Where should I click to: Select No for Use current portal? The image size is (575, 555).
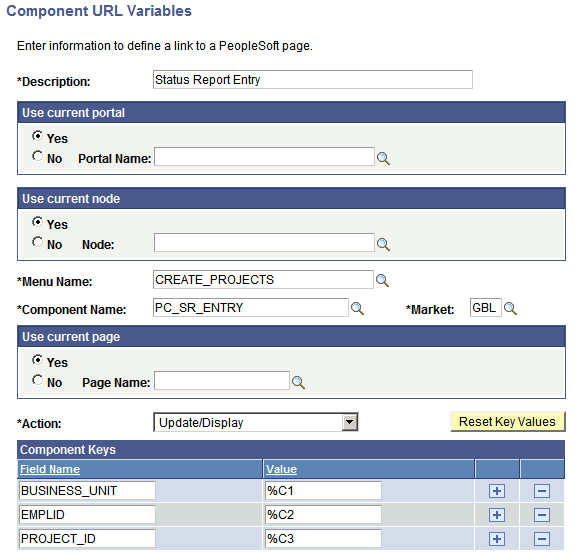pyautogui.click(x=37, y=156)
